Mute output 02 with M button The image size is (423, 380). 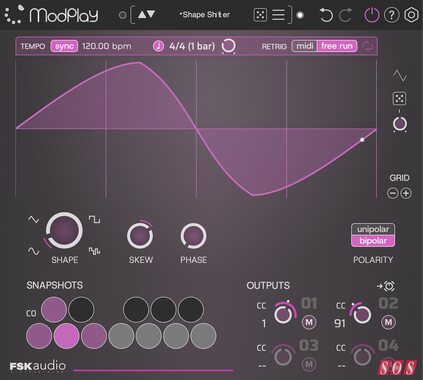coord(388,322)
